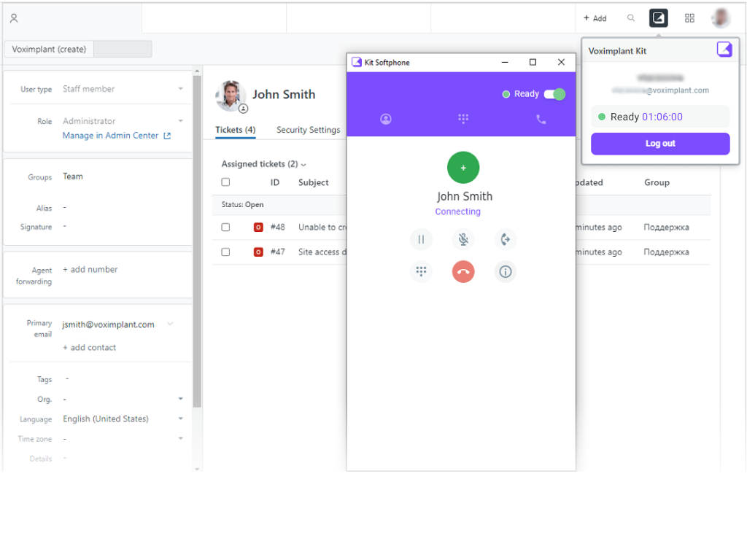
Task: Click the add number field
Action: [x=90, y=270]
